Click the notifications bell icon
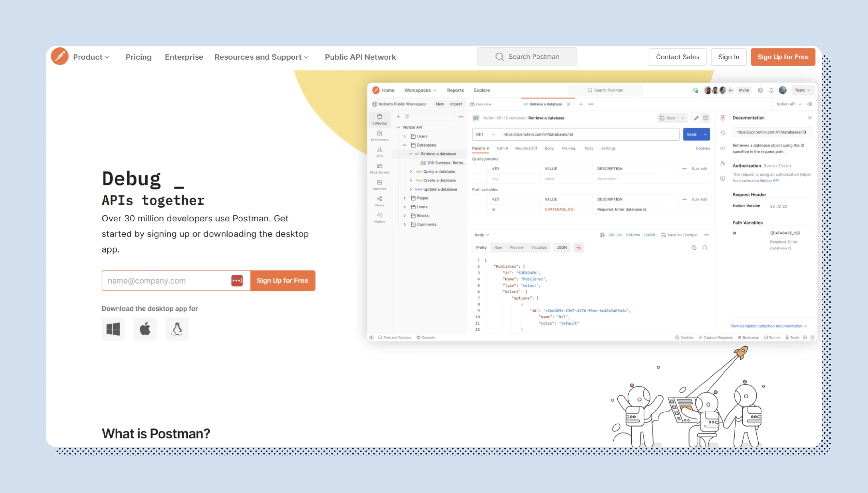This screenshot has height=493, width=868. pyautogui.click(x=771, y=90)
